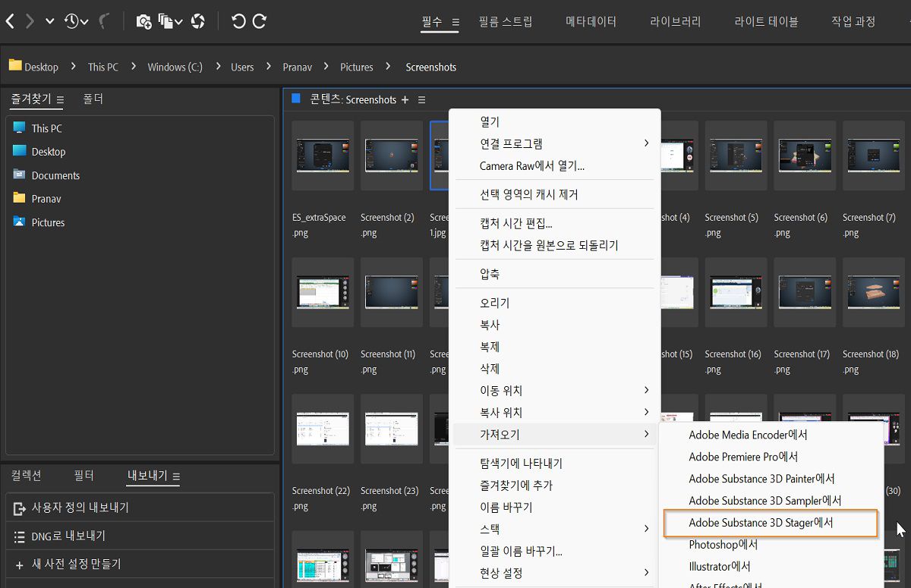The image size is (911, 588).
Task: Switch to 라이트 테이블 workspace
Action: pyautogui.click(x=767, y=21)
